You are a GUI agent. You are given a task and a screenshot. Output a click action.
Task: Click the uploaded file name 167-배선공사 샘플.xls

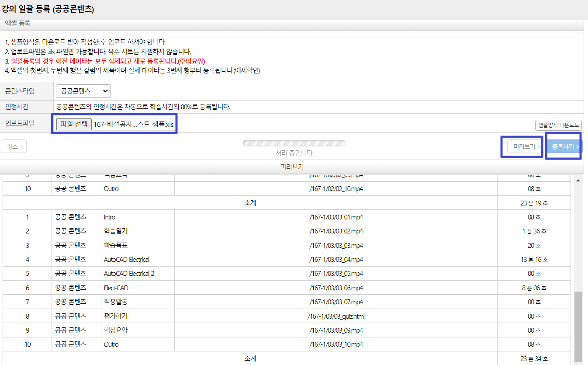coord(134,124)
